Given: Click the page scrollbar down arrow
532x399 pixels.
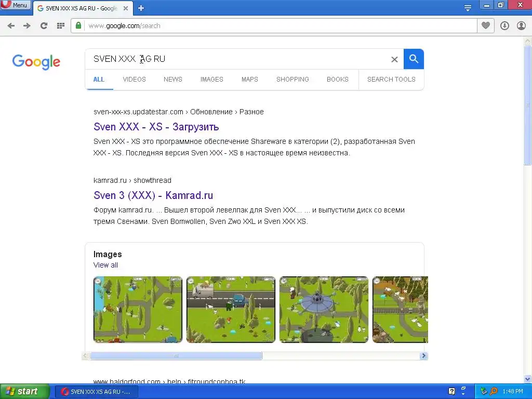Looking at the screenshot, I should click(x=528, y=379).
